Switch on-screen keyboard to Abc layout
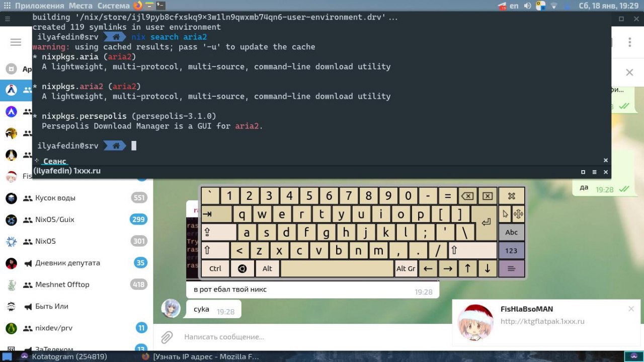Image resolution: width=644 pixels, height=362 pixels. coord(511,232)
